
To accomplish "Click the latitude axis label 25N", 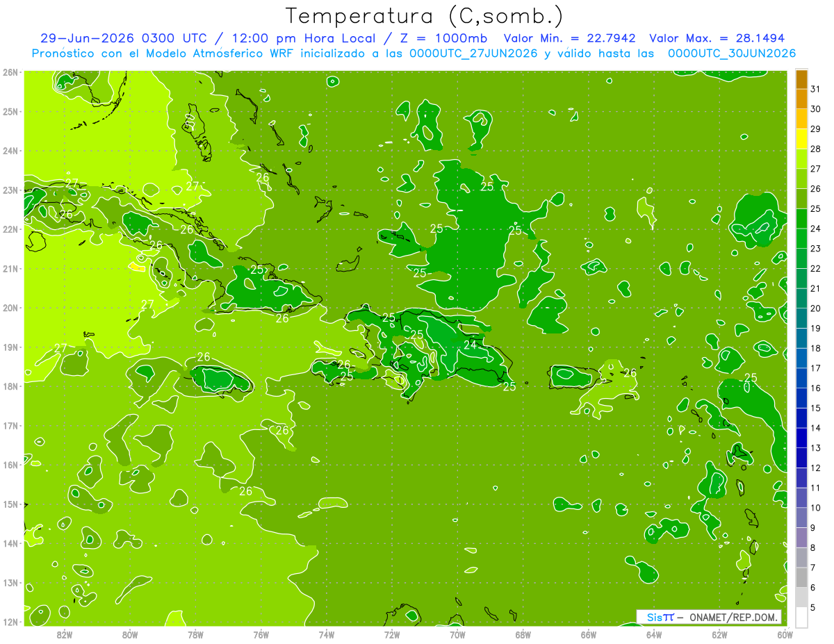I will 10,112.
